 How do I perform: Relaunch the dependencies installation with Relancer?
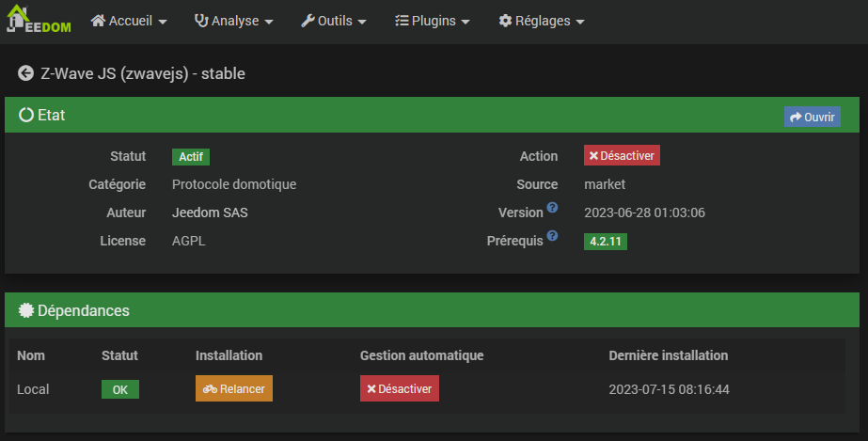(234, 388)
